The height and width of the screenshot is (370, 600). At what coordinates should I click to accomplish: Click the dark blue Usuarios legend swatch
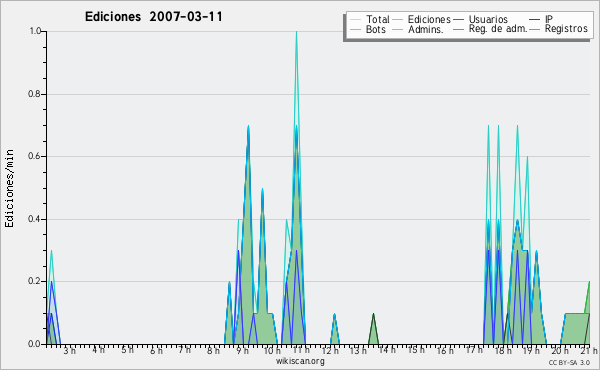tap(458, 20)
